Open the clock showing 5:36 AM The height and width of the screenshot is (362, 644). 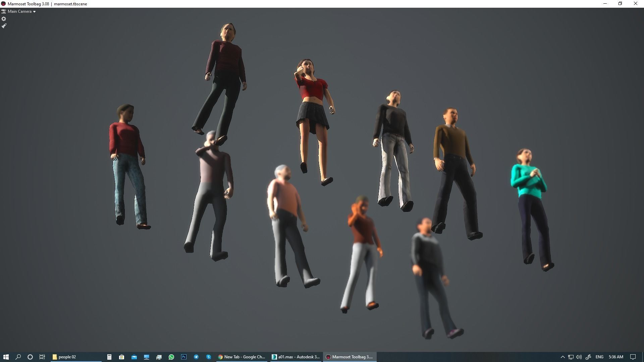(616, 357)
